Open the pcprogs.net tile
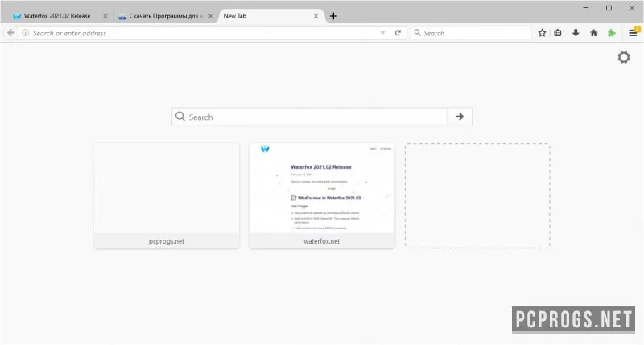 coord(167,195)
